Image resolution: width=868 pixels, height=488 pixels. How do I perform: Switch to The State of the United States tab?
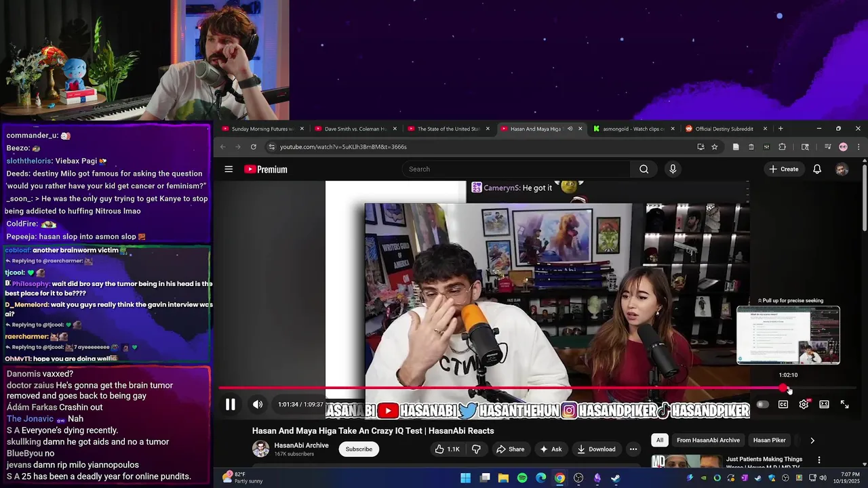click(x=448, y=129)
